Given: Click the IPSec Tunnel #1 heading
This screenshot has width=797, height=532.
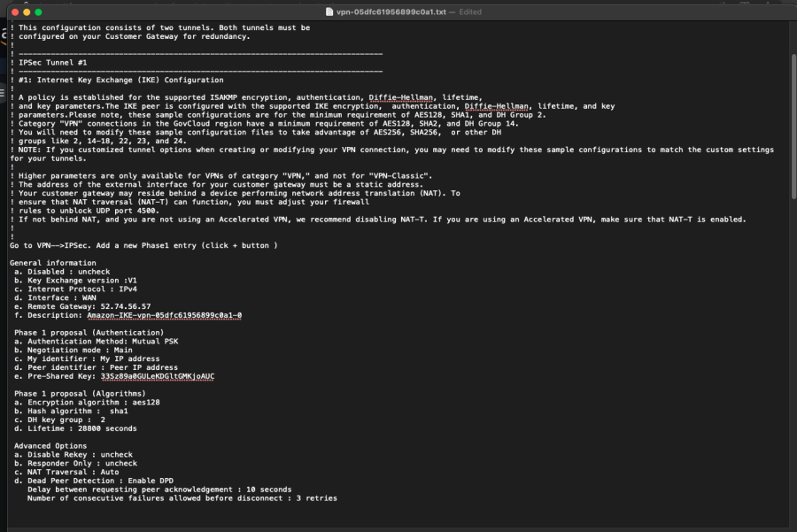Looking at the screenshot, I should point(52,63).
